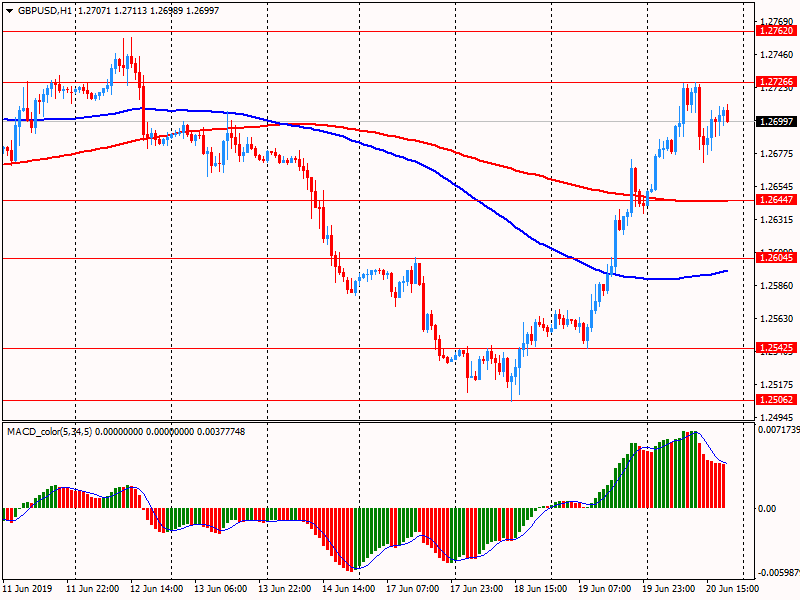Click the 19 Jun 23:00 time label
Image resolution: width=800 pixels, height=600 pixels.
668,589
